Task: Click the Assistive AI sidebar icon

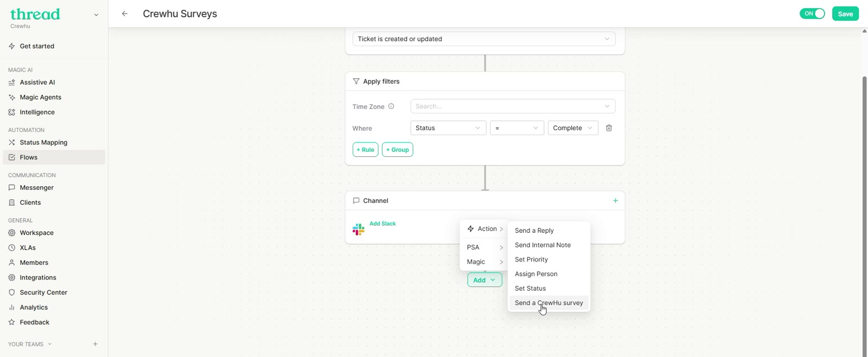Action: click(x=12, y=82)
